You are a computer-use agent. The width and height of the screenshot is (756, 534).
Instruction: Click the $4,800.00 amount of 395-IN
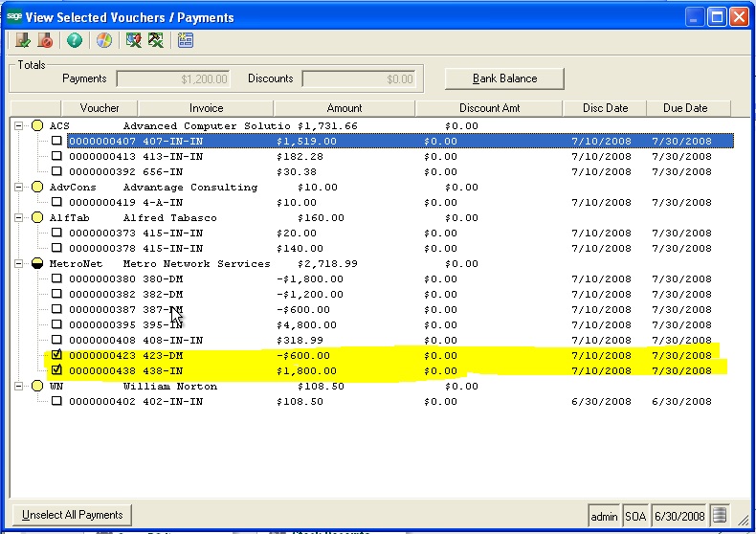(306, 324)
